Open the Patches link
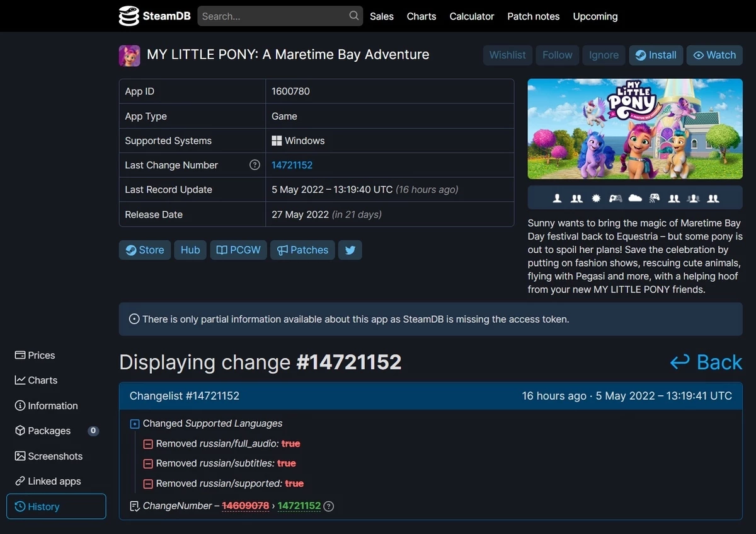The width and height of the screenshot is (756, 534). coord(302,250)
